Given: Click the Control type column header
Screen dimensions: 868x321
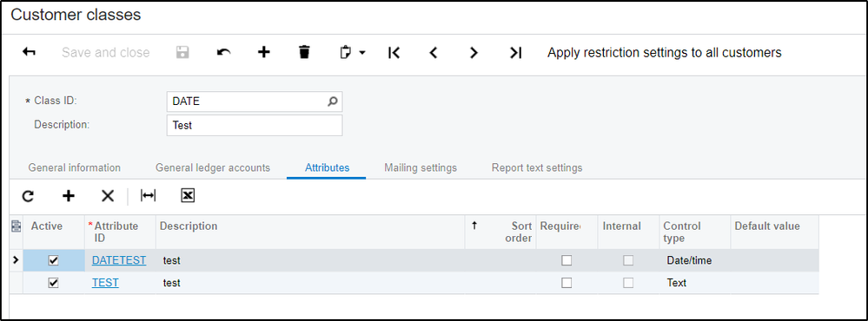Looking at the screenshot, I should point(695,232).
